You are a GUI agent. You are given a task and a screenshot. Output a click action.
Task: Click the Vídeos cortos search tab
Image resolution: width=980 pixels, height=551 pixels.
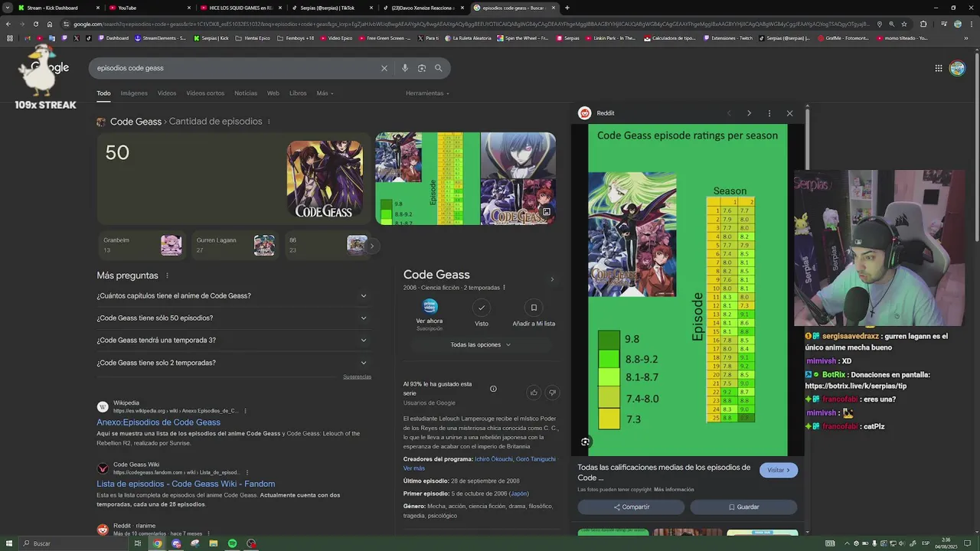coord(205,93)
